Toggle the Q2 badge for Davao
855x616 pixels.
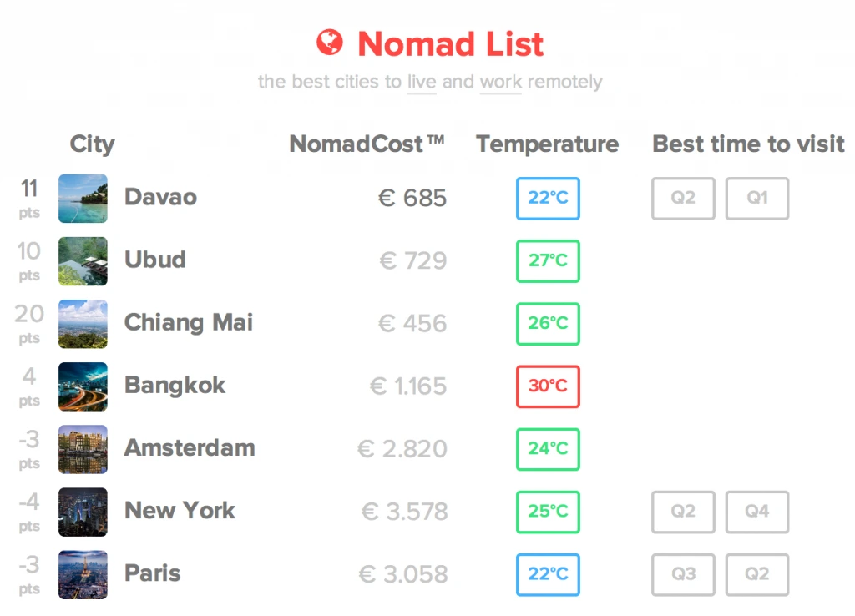tap(683, 199)
